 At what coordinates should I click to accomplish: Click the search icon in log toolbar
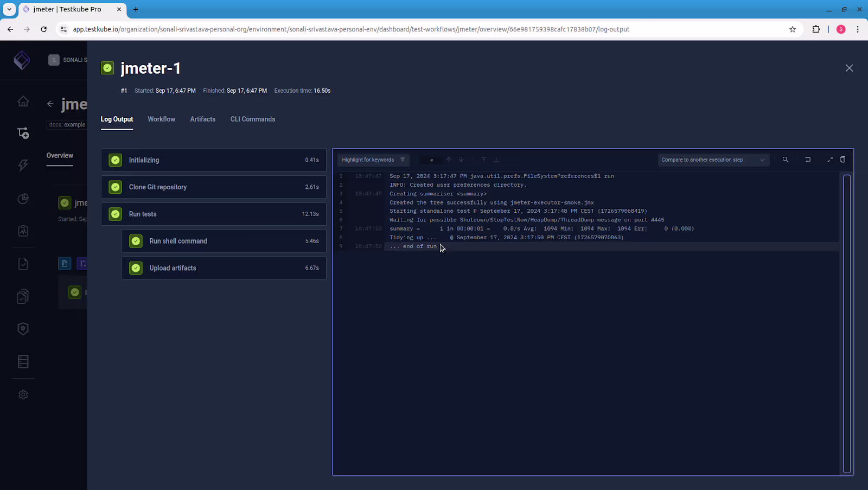[785, 160]
